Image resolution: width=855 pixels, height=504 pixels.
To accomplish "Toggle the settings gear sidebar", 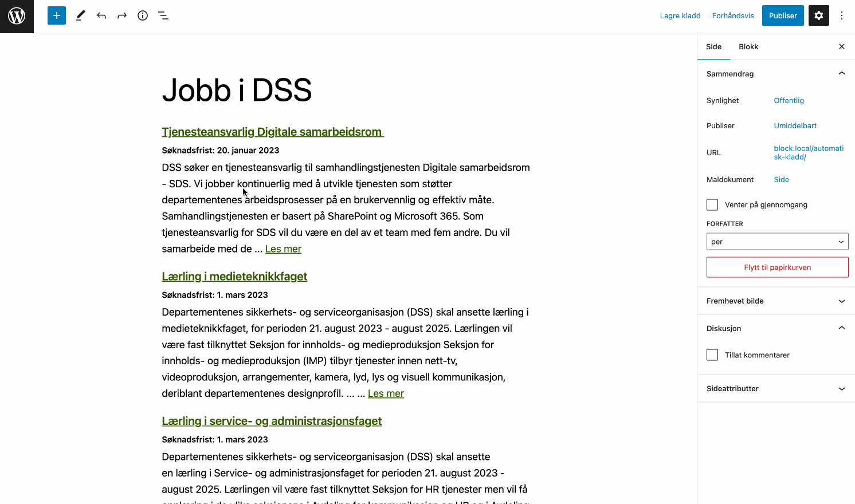I will pos(819,15).
